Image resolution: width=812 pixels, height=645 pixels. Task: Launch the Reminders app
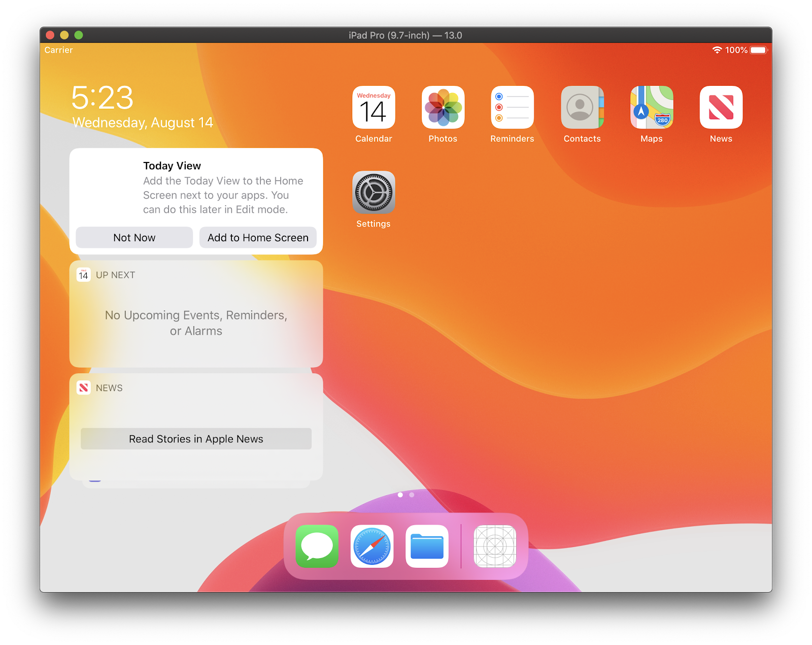point(513,107)
